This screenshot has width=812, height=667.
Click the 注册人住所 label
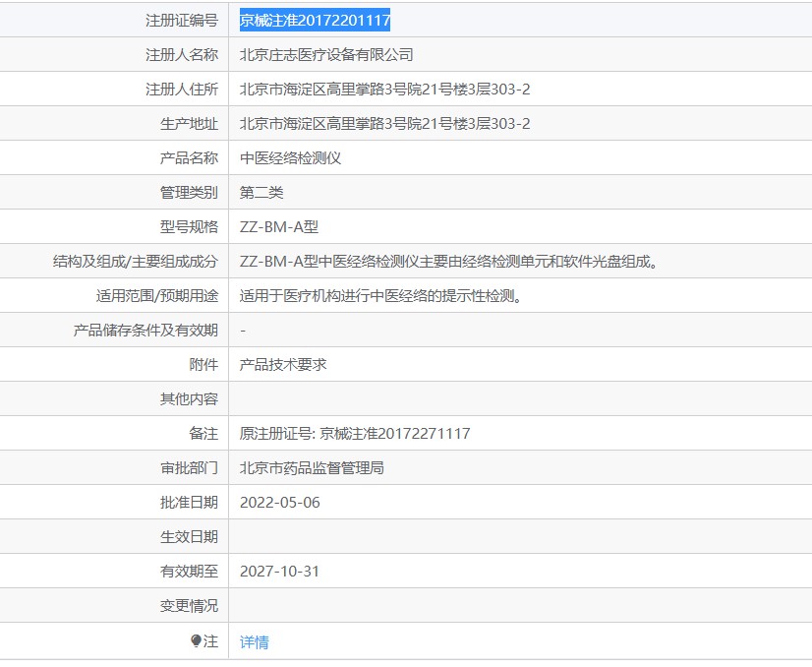(182, 90)
